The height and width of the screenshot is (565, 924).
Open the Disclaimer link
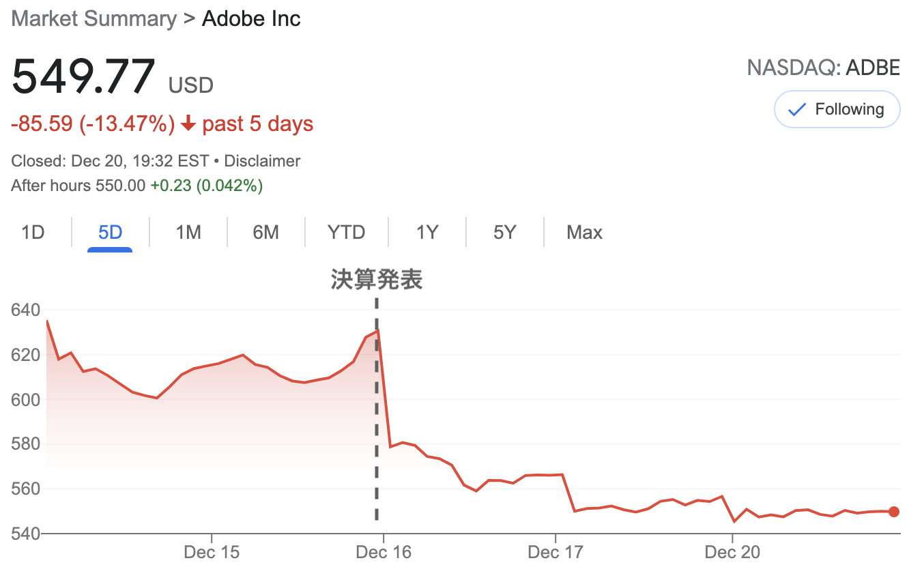262,162
